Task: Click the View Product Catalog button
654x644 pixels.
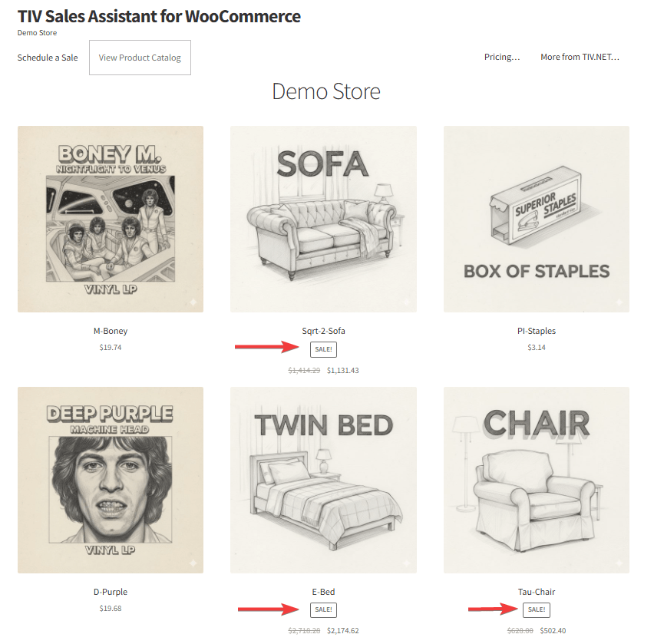Action: pos(140,57)
